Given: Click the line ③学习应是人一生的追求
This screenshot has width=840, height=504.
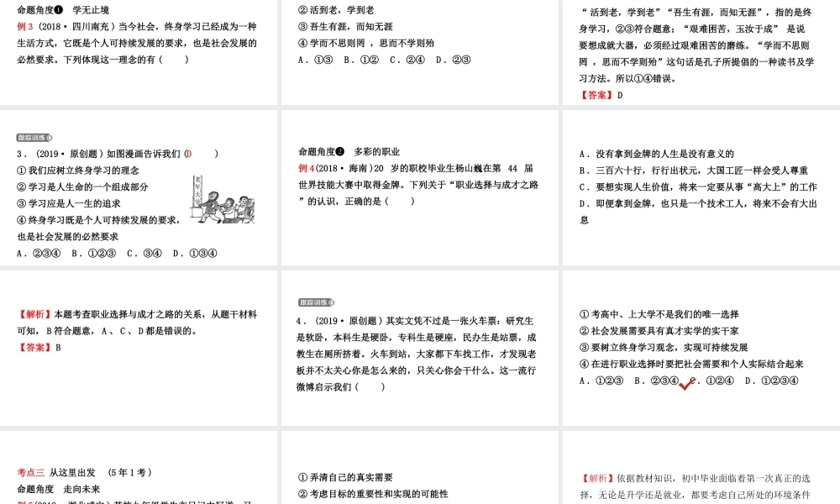Looking at the screenshot, I should (x=69, y=203).
